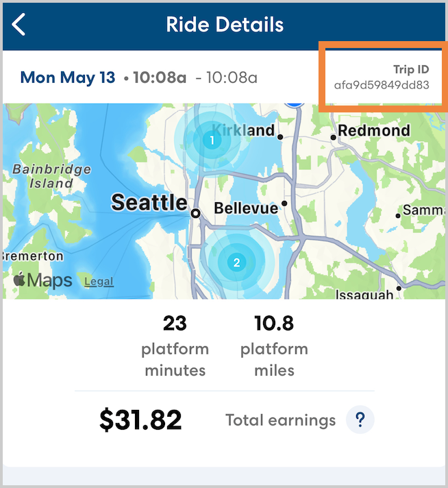Image resolution: width=448 pixels, height=488 pixels.
Task: Click the Trip ID label
Action: (411, 70)
